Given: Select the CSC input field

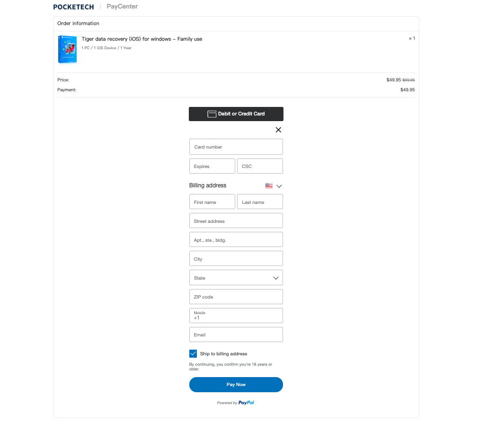Looking at the screenshot, I should [x=260, y=166].
